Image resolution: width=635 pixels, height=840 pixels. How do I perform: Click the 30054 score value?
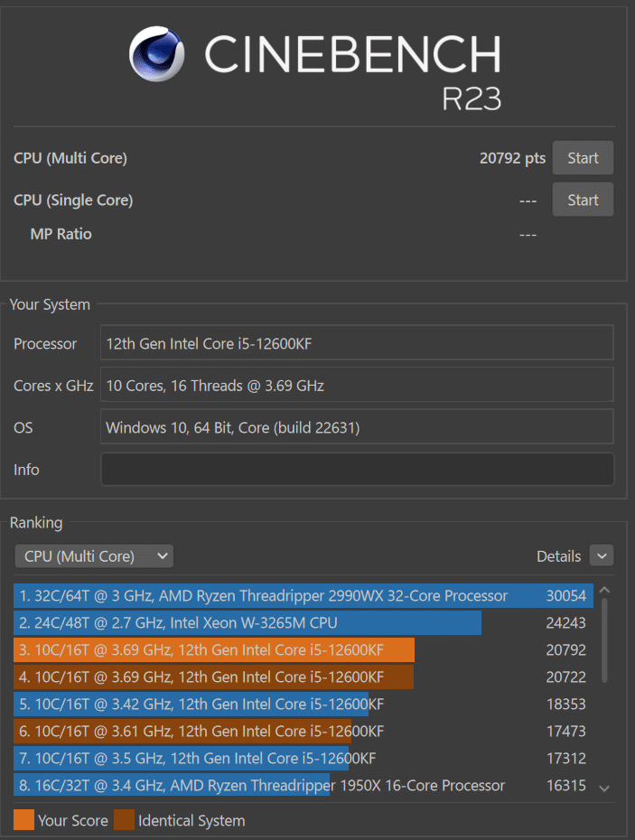[565, 596]
